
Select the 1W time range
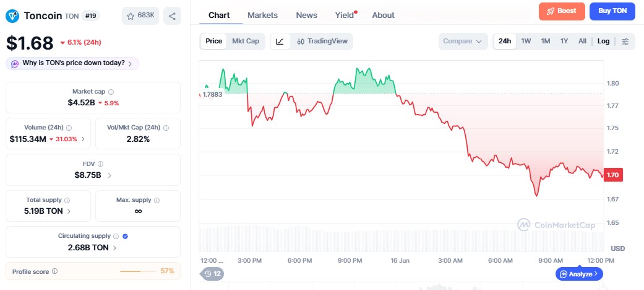526,41
